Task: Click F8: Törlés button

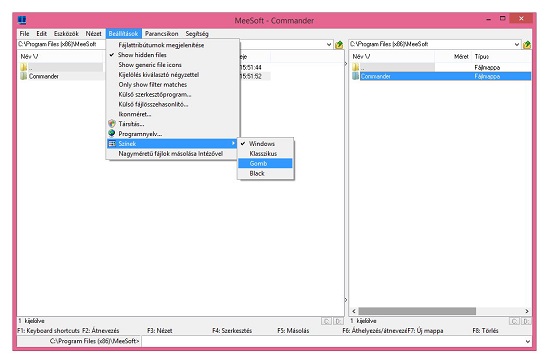Action: point(485,331)
